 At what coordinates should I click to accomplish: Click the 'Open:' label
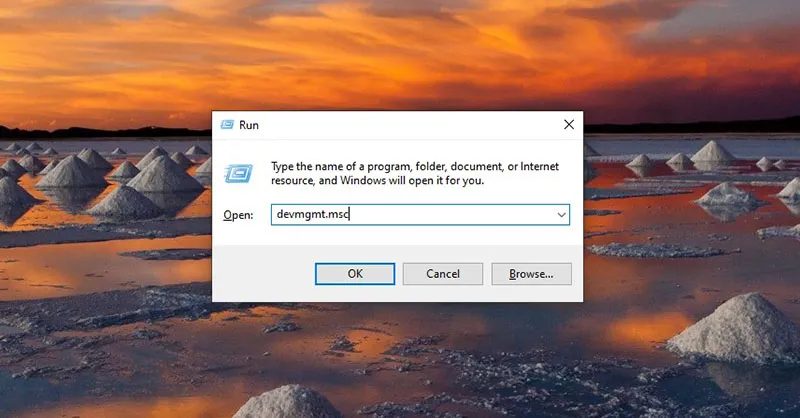[x=238, y=215]
